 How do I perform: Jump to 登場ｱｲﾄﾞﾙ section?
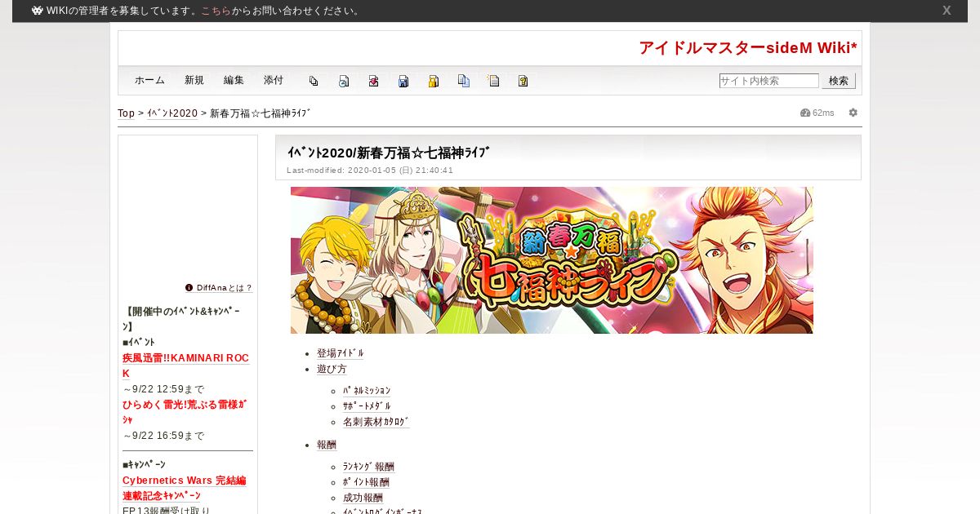pos(341,353)
